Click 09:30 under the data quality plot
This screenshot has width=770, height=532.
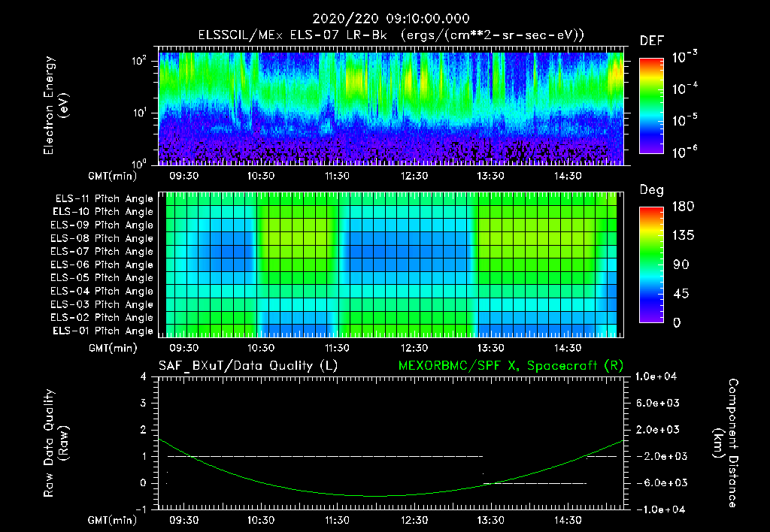[183, 520]
